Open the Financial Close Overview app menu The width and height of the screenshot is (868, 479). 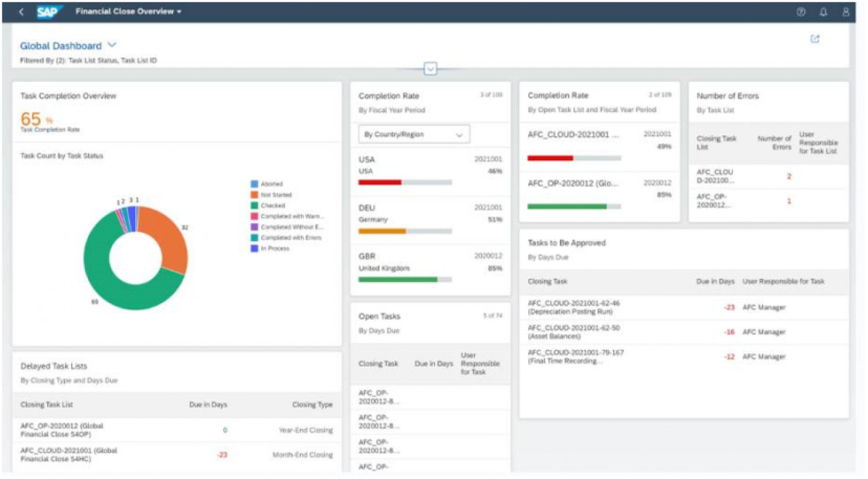tap(128, 11)
